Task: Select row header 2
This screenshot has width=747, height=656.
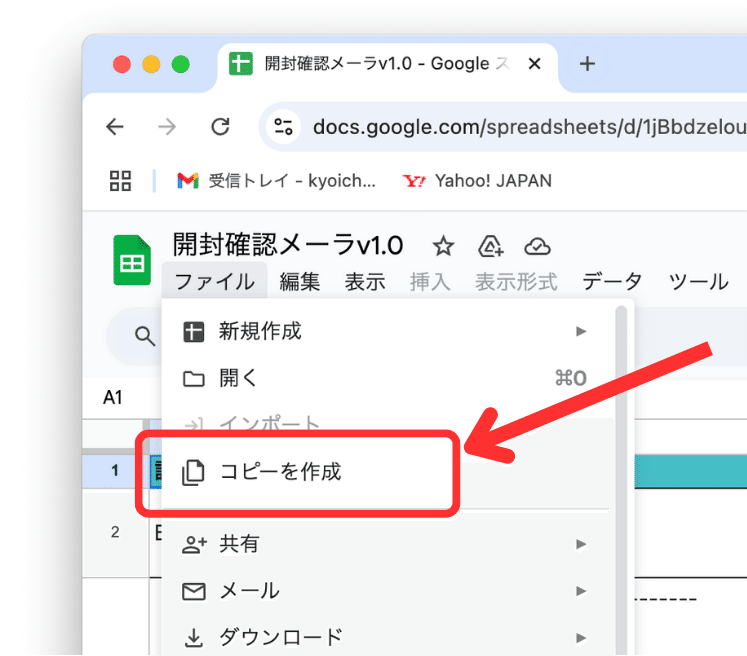Action: click(114, 532)
